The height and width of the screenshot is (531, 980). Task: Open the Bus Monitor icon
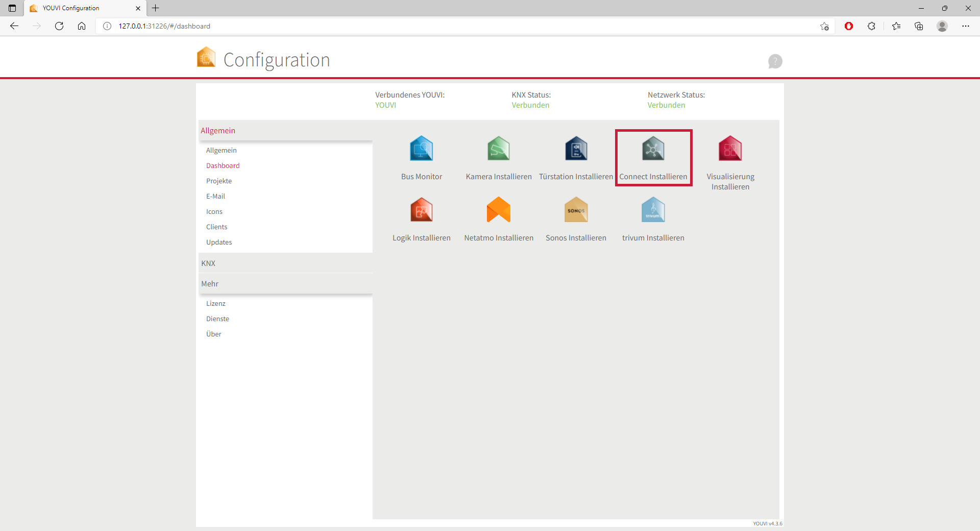tap(422, 149)
